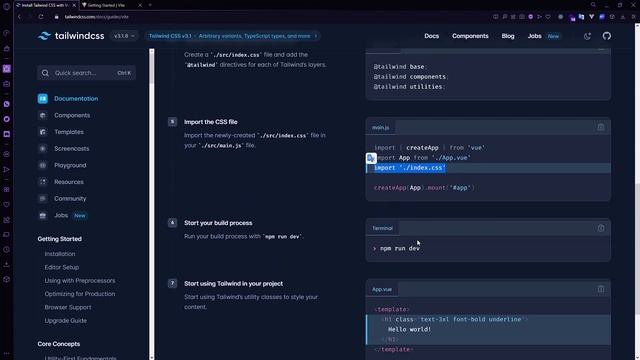This screenshot has width=640, height=360.
Task: Open the browser sidebar heart bookmarks icon
Action: coord(7,204)
